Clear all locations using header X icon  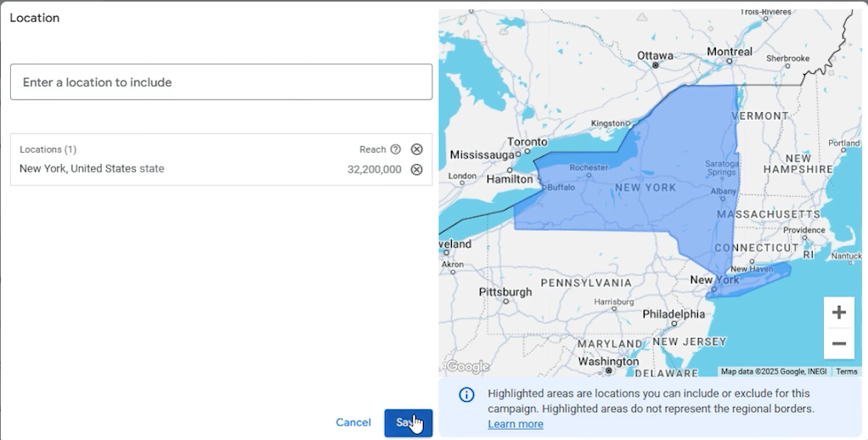point(416,149)
